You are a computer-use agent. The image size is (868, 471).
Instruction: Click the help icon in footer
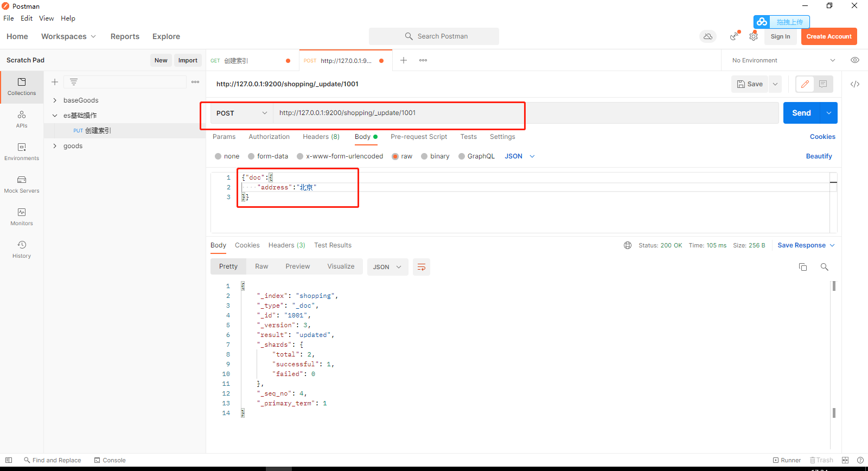(x=860, y=460)
